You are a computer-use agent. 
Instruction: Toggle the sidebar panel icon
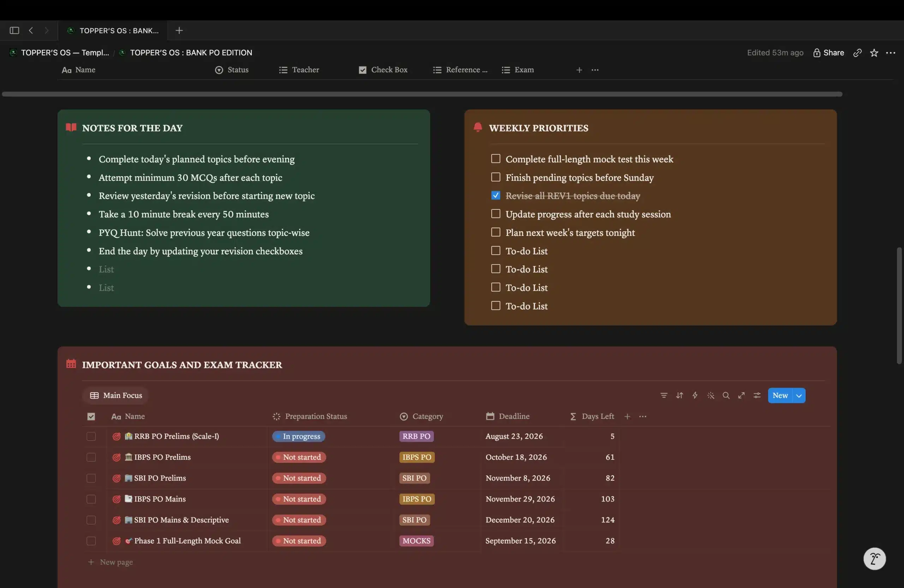pyautogui.click(x=14, y=30)
